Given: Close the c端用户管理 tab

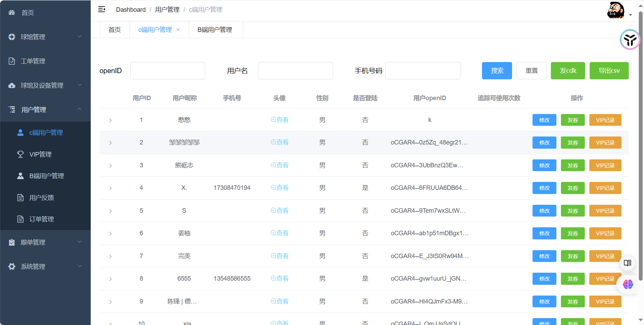Looking at the screenshot, I should [178, 30].
